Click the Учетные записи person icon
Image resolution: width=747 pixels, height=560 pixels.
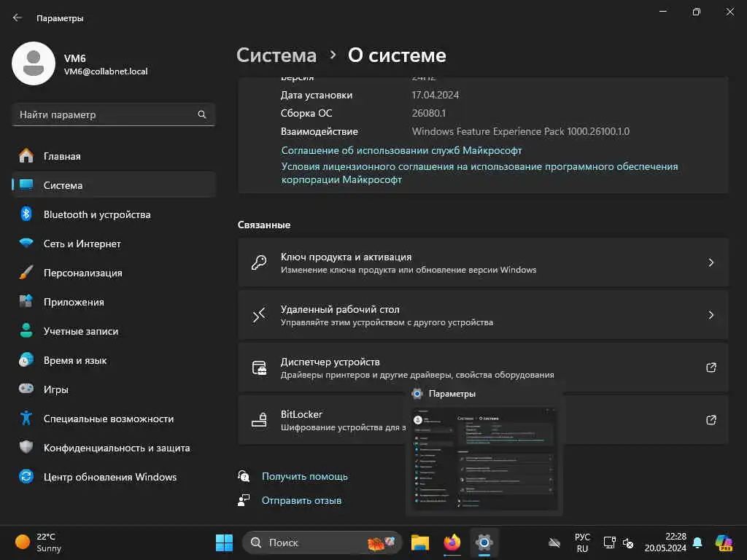pos(26,330)
